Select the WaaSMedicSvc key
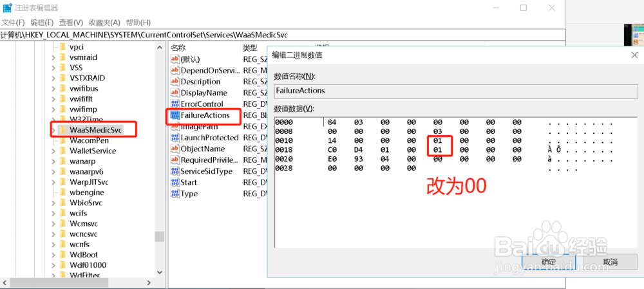The height and width of the screenshot is (289, 644). pos(96,130)
